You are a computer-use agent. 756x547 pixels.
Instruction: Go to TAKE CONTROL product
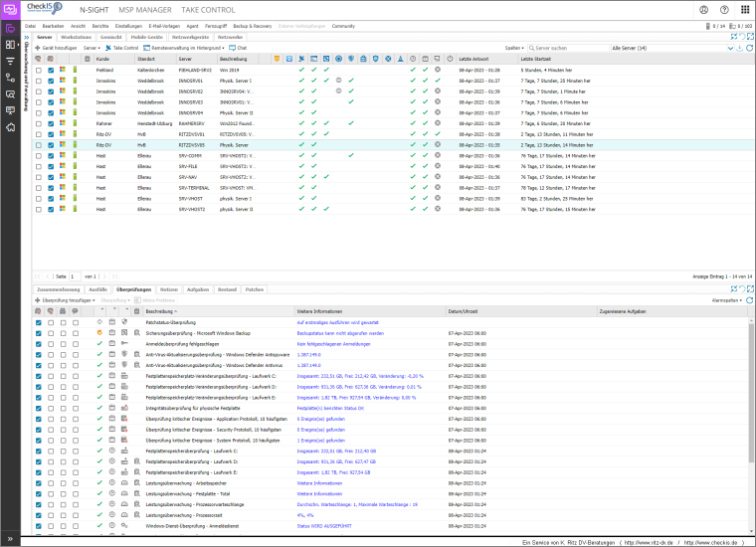(208, 10)
